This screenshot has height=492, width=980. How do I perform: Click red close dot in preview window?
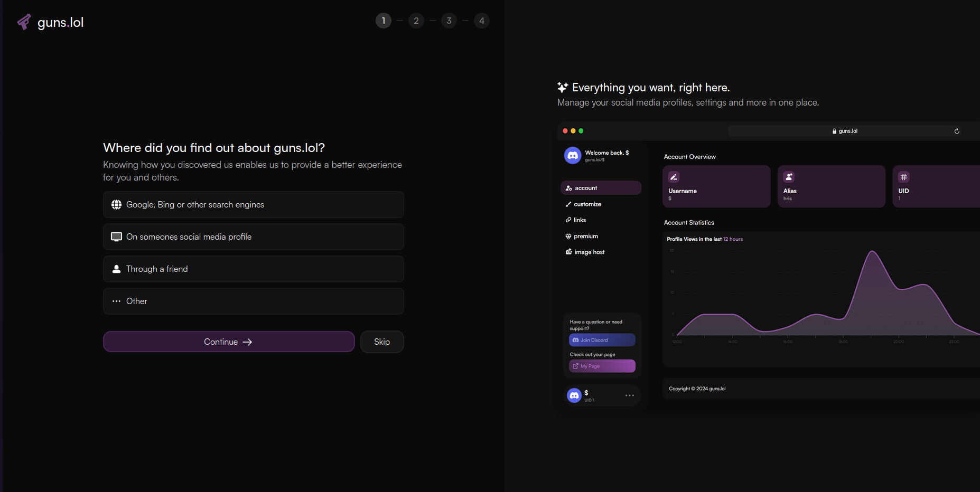tap(565, 131)
